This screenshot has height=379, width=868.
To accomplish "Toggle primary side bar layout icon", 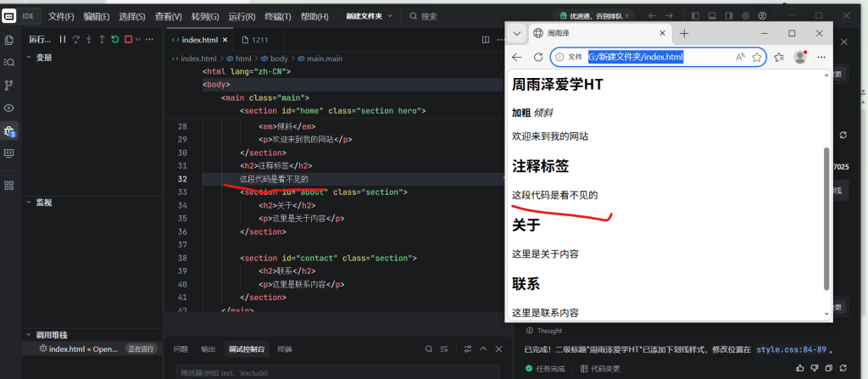I will pos(696,16).
